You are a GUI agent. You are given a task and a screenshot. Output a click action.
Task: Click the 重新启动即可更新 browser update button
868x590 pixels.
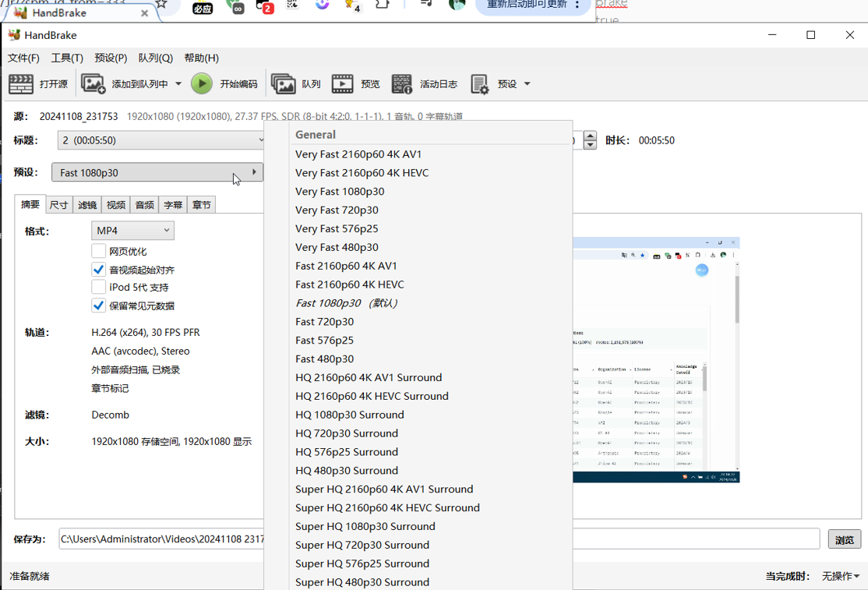(x=527, y=5)
